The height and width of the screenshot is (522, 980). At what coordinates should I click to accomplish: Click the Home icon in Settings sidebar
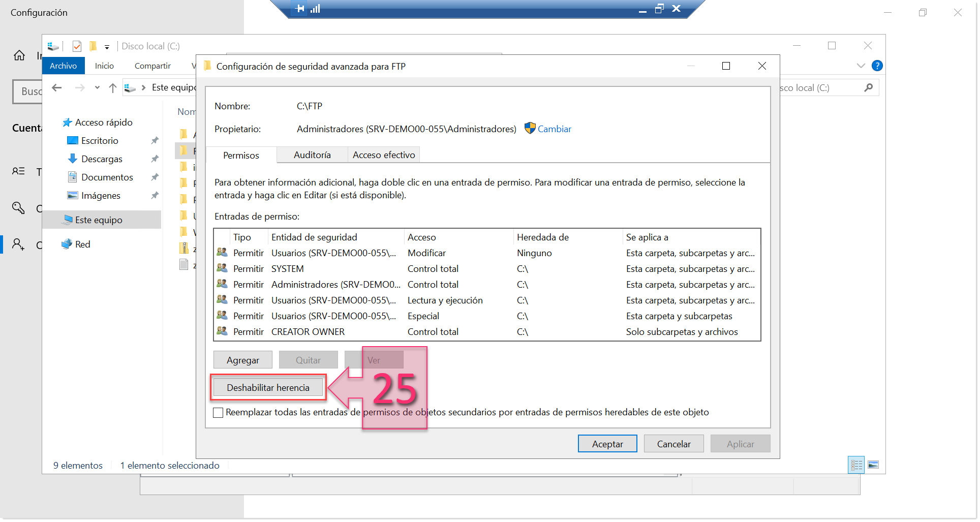point(19,55)
